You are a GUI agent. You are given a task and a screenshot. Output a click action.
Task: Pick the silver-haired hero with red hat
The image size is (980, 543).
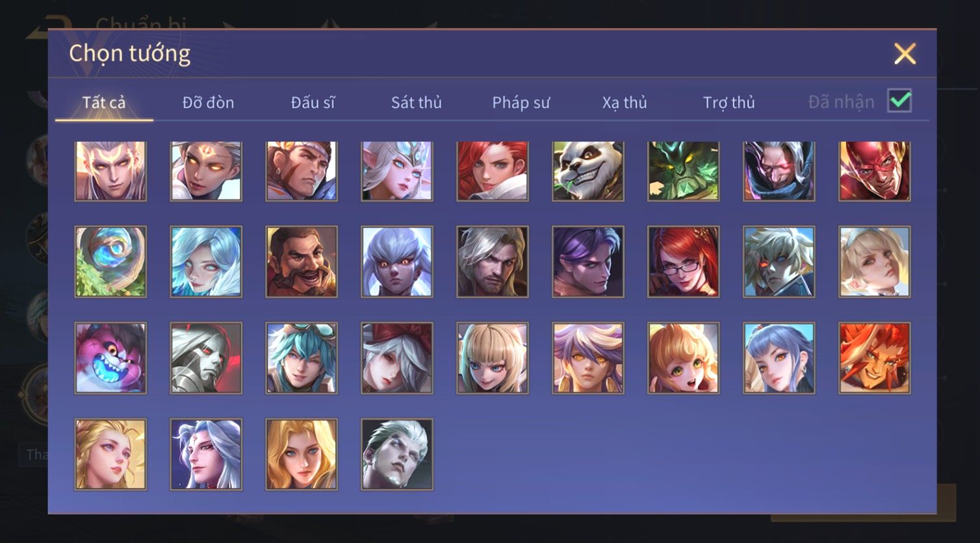coord(397,358)
